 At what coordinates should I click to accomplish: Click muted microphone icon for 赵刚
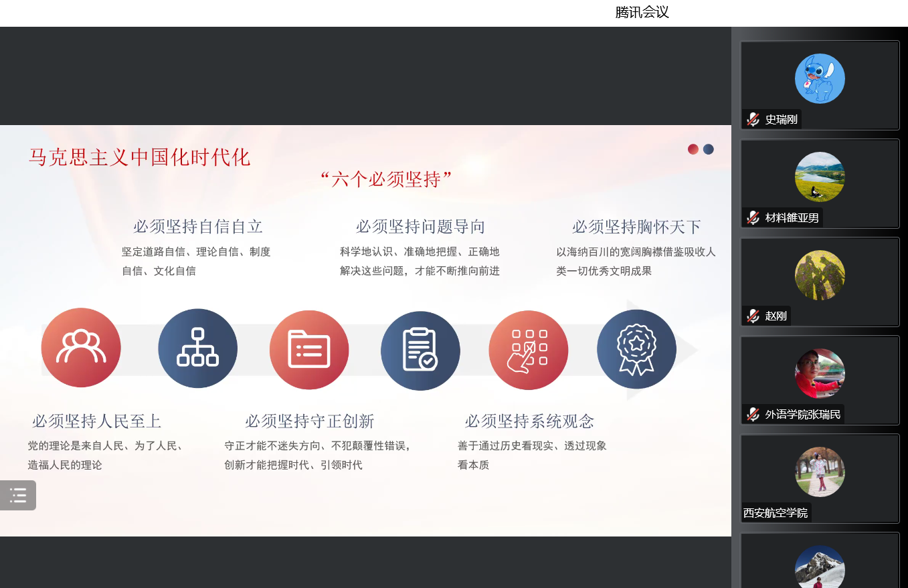point(753,316)
